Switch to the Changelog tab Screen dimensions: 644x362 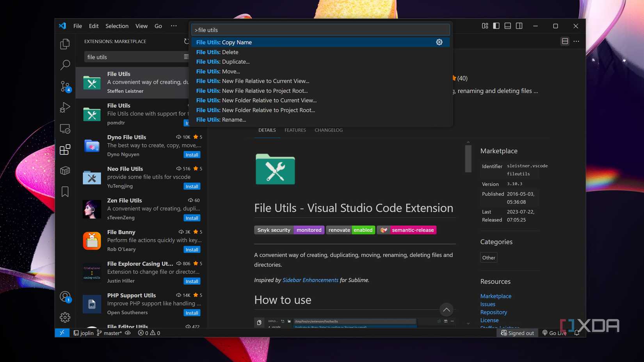328,130
